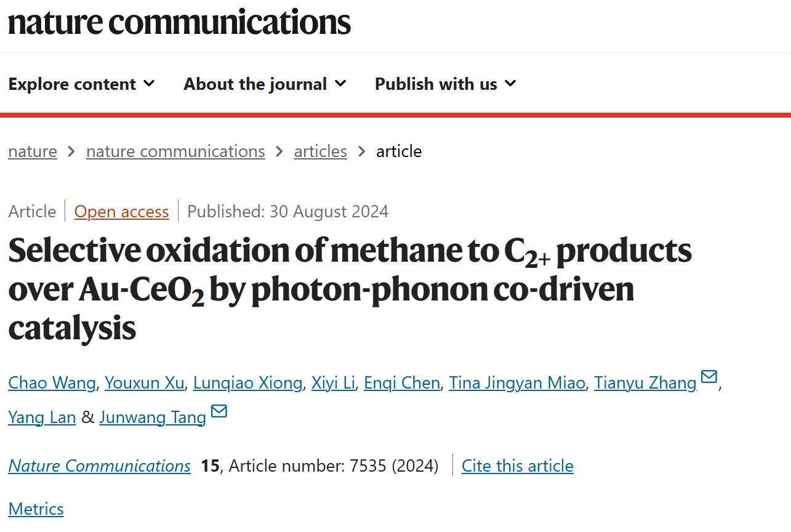Go to the nature breadcrumb link
Image resolution: width=791 pixels, height=532 pixels.
tap(33, 151)
